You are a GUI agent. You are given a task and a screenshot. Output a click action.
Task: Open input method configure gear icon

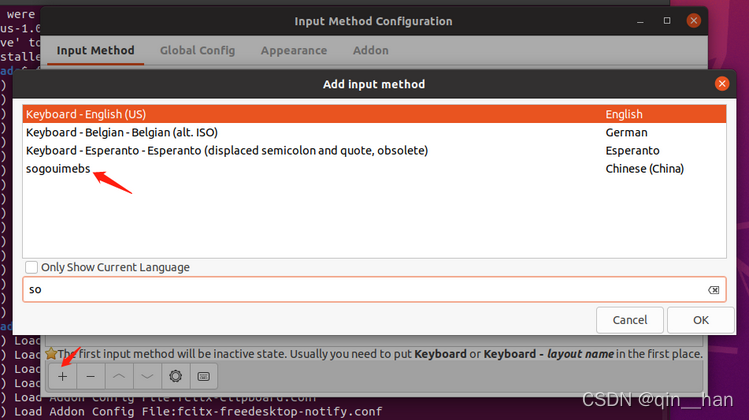coord(175,377)
